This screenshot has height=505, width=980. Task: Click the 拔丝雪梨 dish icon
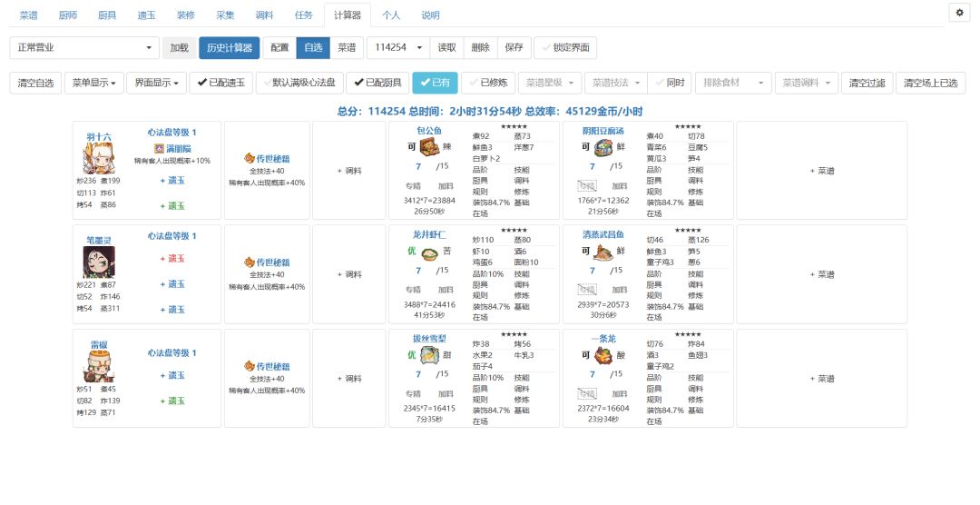(x=428, y=355)
